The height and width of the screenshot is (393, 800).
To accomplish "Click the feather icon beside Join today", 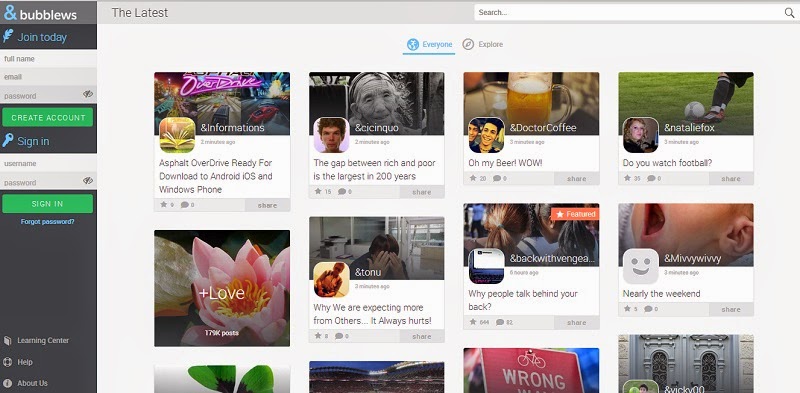I will pyautogui.click(x=8, y=36).
